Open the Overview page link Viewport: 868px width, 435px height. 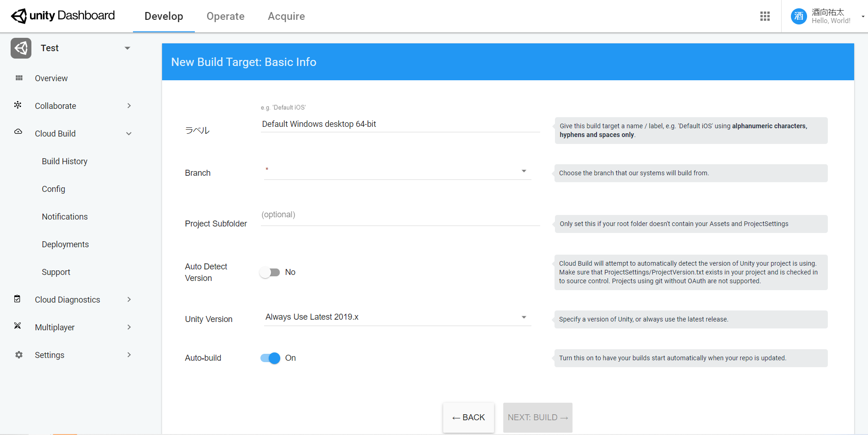51,78
